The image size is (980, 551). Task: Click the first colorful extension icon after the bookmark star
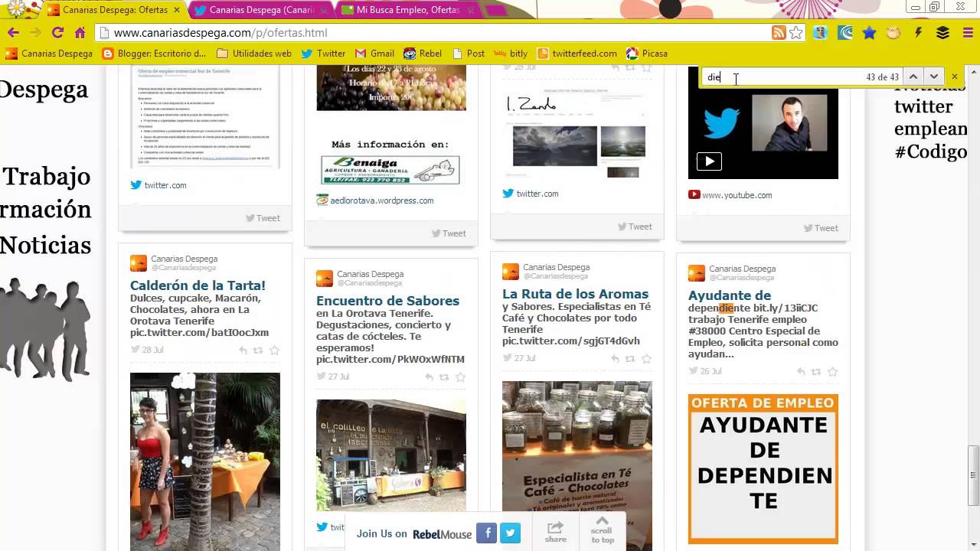[821, 33]
